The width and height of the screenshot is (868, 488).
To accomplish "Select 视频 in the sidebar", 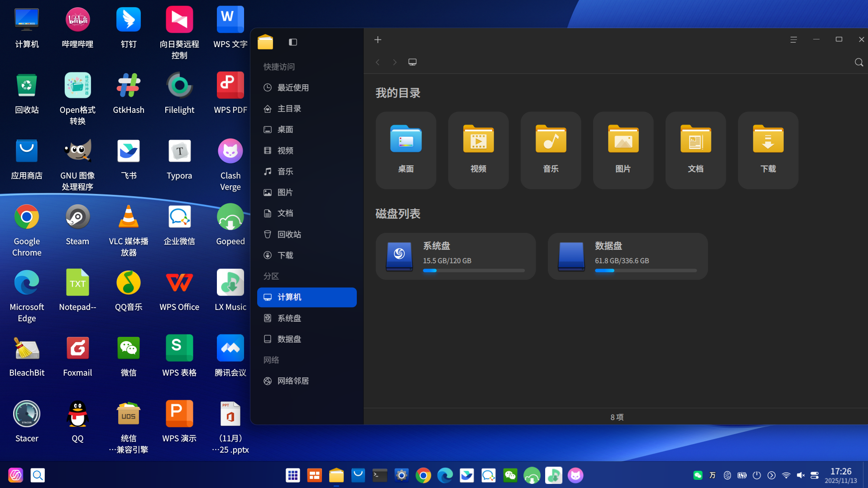I will pos(307,150).
